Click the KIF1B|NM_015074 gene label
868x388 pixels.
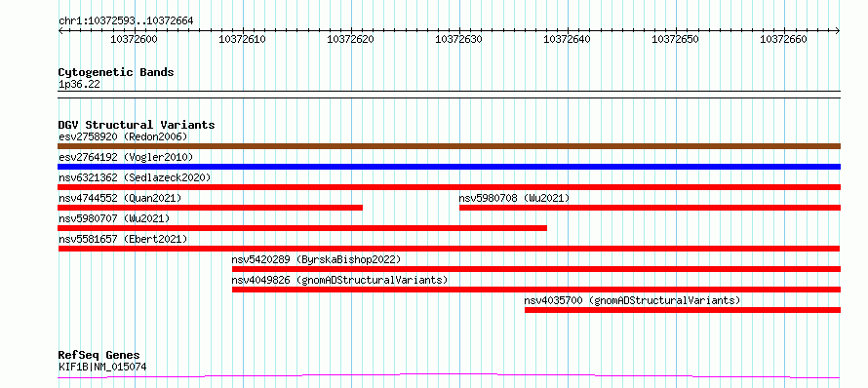(x=102, y=367)
